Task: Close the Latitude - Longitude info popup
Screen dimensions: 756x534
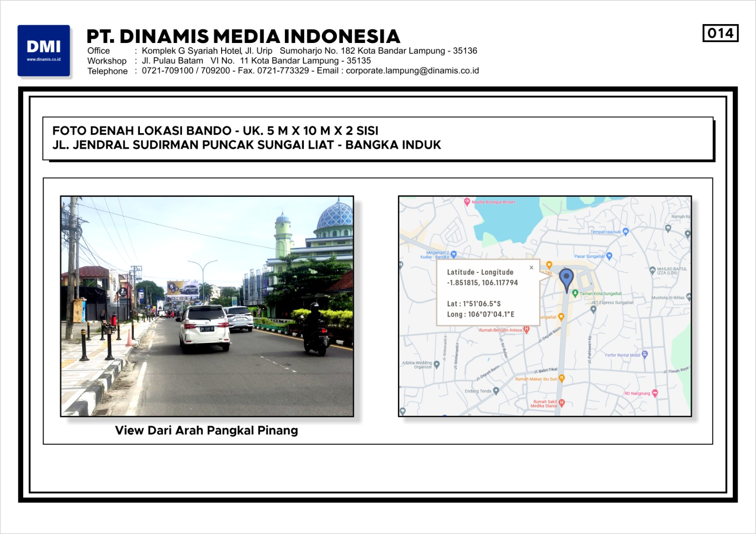Action: click(x=532, y=268)
